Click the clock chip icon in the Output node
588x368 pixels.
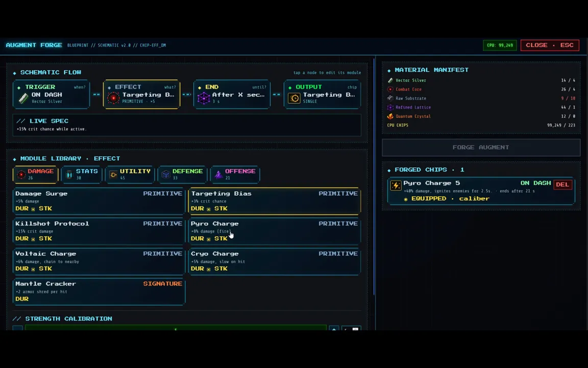click(294, 98)
